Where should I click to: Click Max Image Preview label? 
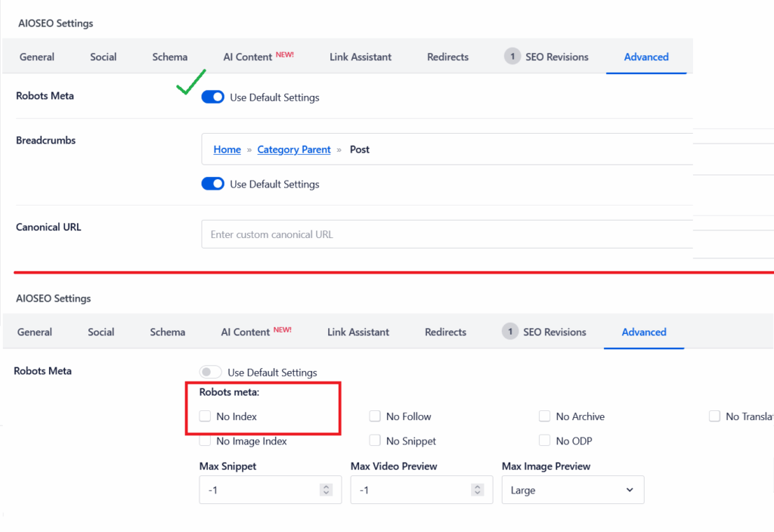tap(546, 466)
